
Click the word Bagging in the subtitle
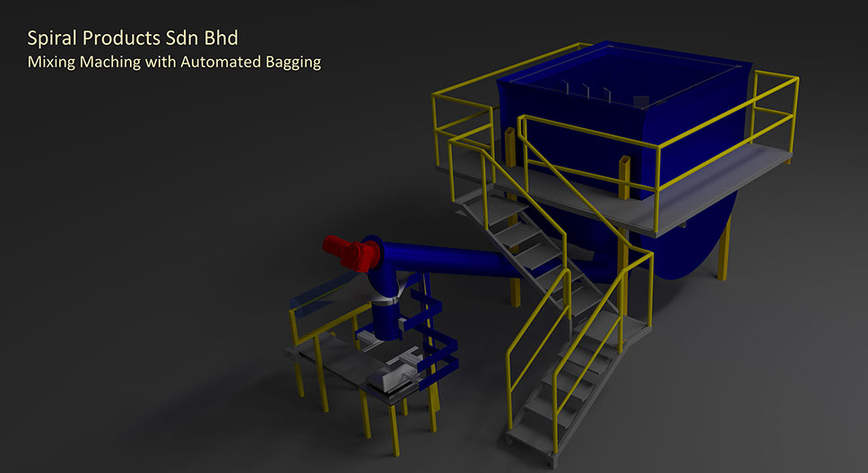click(x=293, y=64)
